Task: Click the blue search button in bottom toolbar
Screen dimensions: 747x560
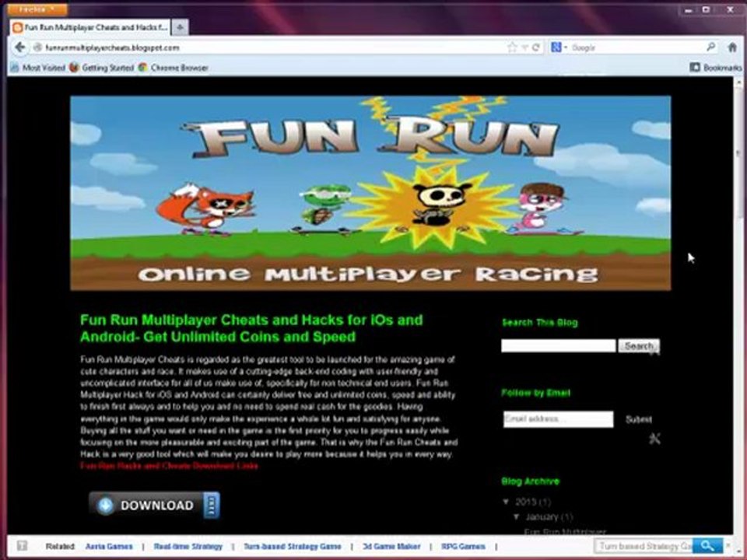Action: point(707,546)
